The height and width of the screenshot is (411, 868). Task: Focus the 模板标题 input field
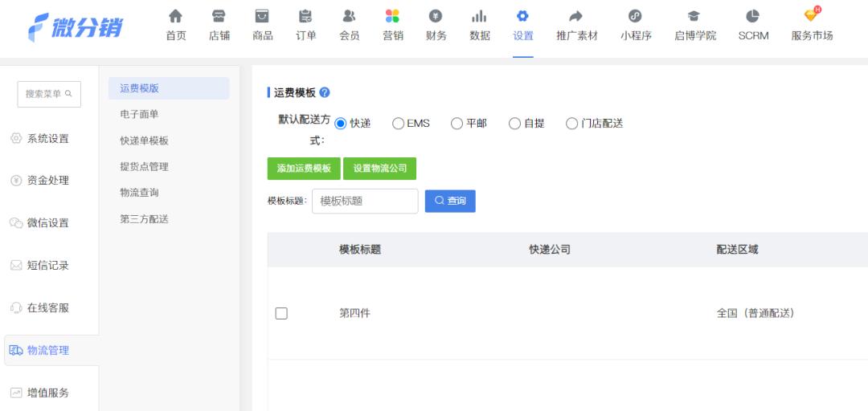pyautogui.click(x=365, y=201)
